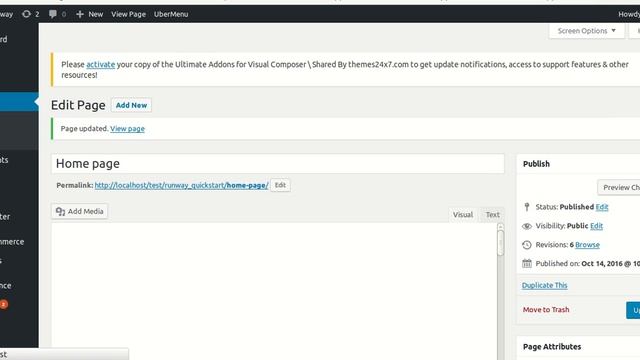Click the published-on calendar icon
640x360 pixels.
pos(527,263)
